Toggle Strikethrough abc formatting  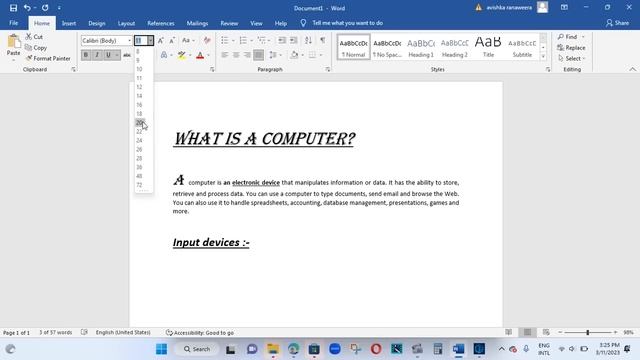[127, 55]
